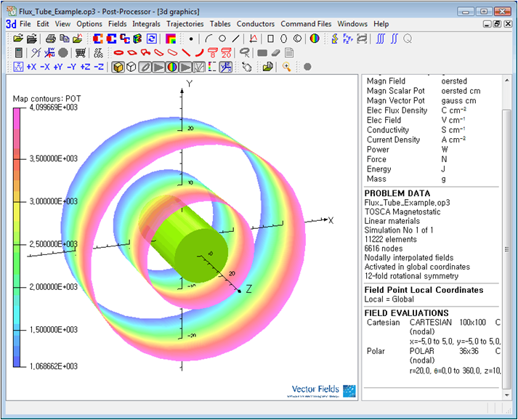The width and height of the screenshot is (518, 420).
Task: Click the circle drawing tool icon
Action: [x=222, y=39]
